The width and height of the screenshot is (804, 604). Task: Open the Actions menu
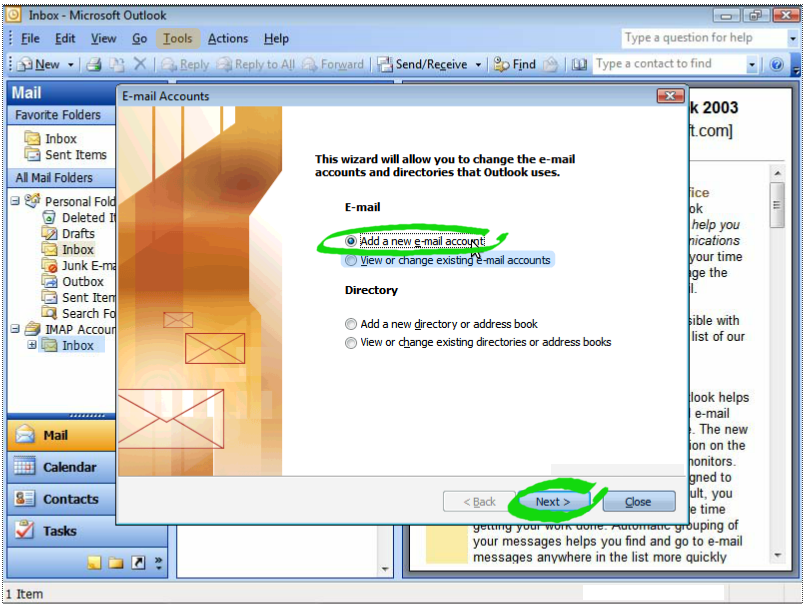click(x=228, y=38)
